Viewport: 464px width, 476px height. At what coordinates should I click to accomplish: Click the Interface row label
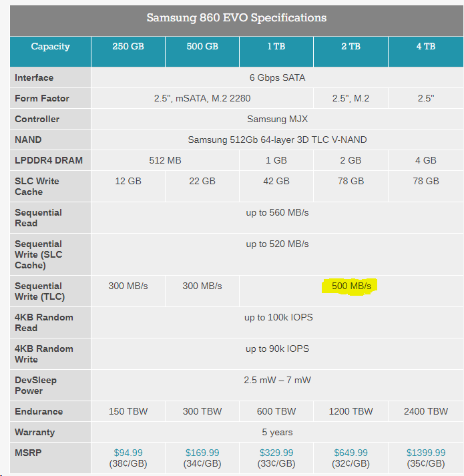coord(34,77)
